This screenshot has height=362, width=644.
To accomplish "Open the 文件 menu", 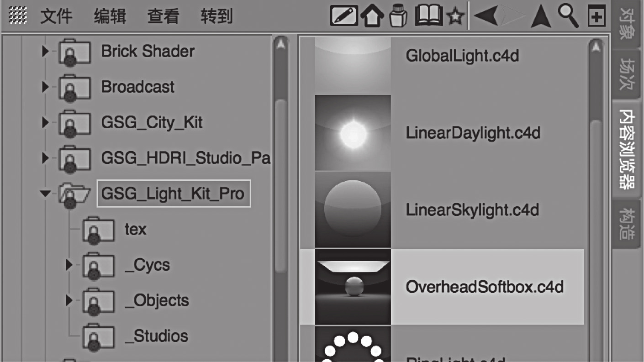I will 56,16.
